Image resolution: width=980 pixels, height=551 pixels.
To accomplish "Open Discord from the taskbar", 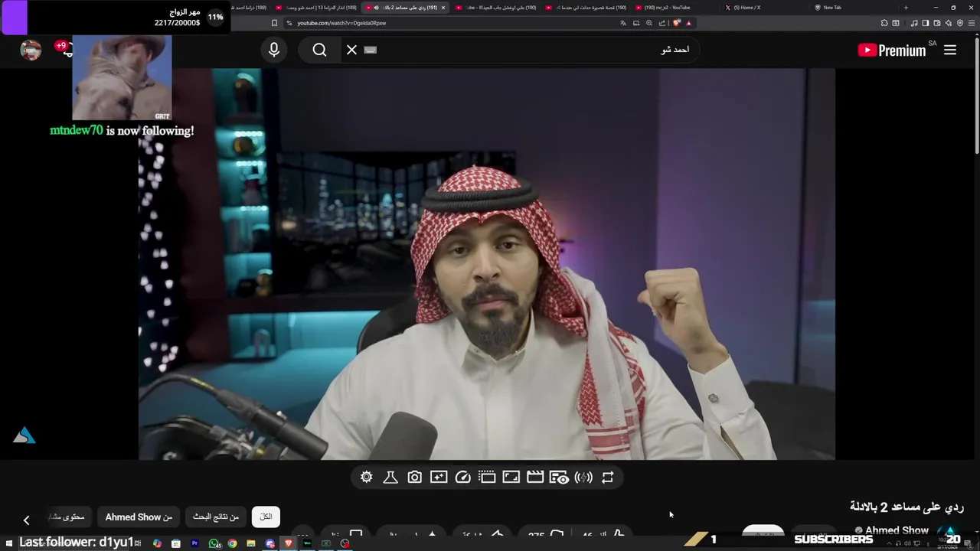I will pyautogui.click(x=269, y=543).
